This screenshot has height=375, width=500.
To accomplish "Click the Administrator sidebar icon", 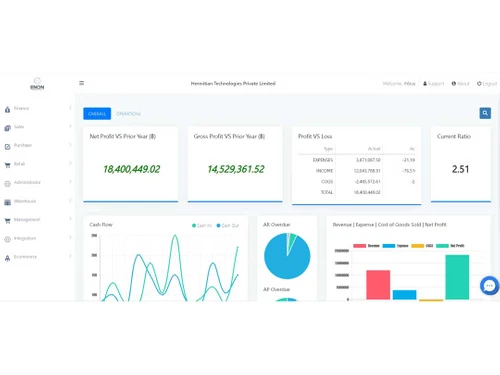I will coord(7,183).
